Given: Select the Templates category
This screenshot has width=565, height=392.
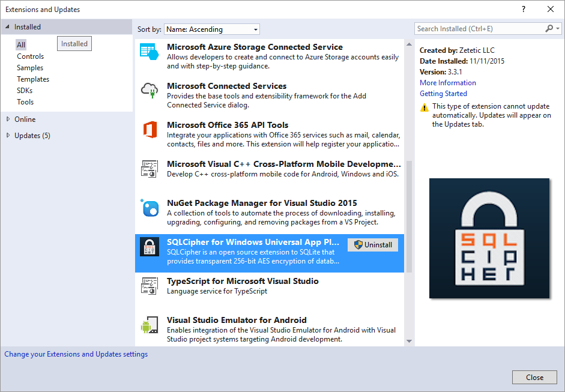Looking at the screenshot, I should [33, 79].
